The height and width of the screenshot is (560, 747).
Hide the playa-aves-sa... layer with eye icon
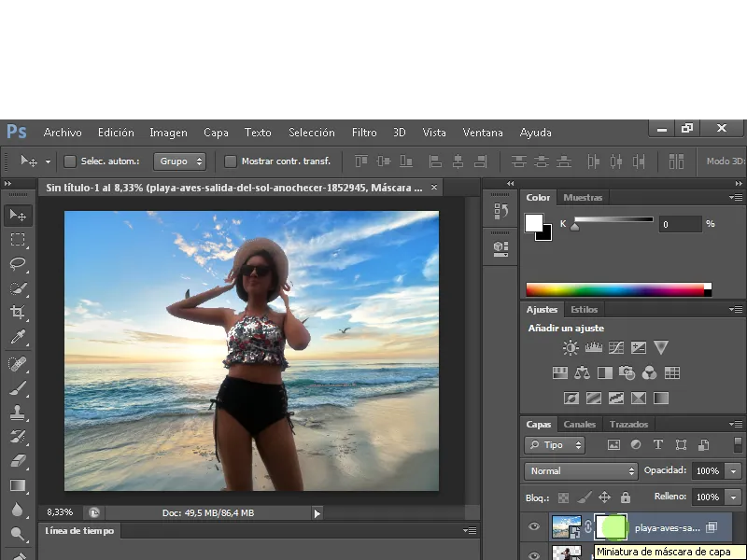(534, 526)
